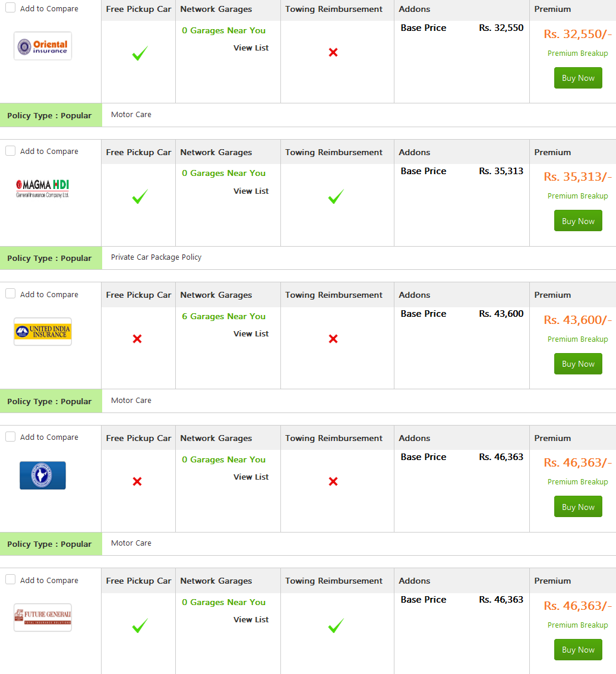Viewport: 616px width, 674px height.
Task: Tick Add to Compare for Future Generali
Action: coord(10,579)
